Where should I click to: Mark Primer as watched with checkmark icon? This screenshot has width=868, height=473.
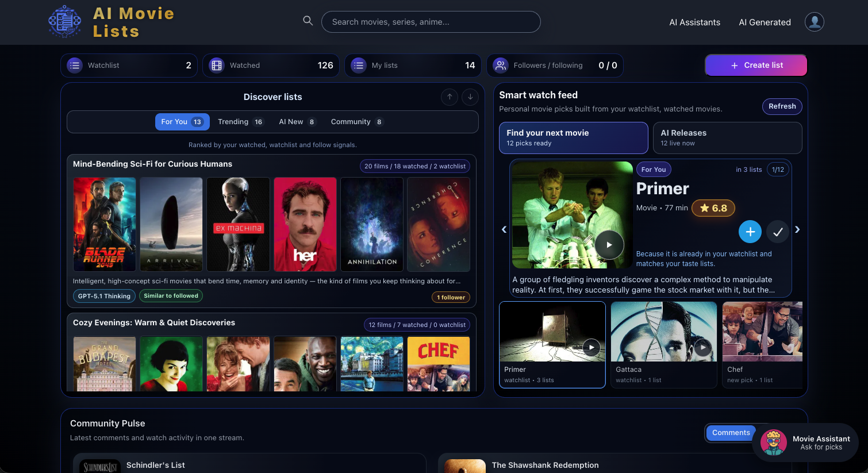778,232
